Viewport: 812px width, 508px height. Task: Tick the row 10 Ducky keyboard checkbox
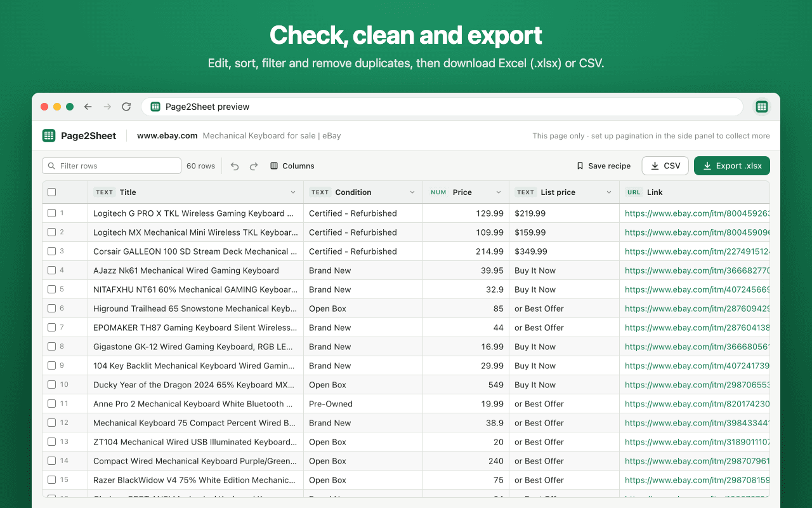pos(52,385)
